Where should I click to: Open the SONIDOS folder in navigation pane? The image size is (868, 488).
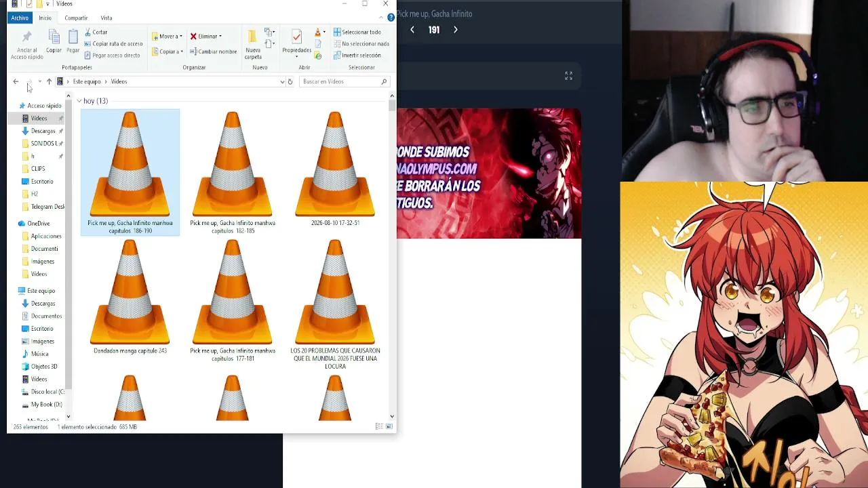(43, 144)
